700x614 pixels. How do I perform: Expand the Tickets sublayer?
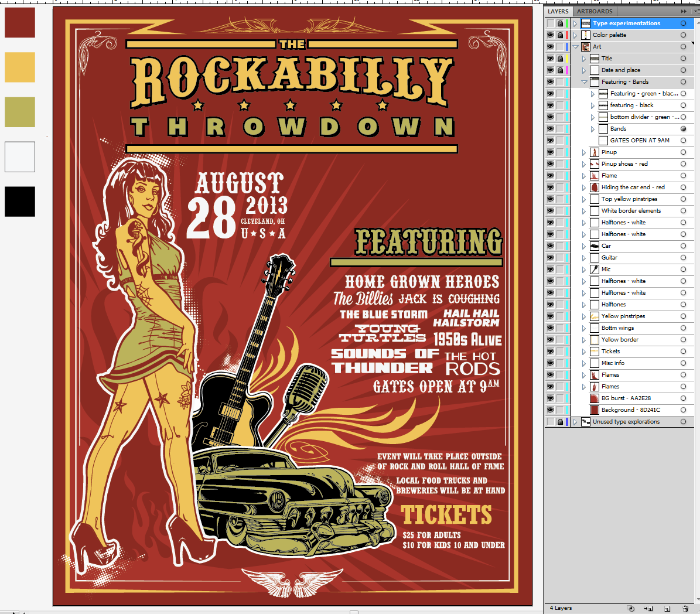(584, 352)
